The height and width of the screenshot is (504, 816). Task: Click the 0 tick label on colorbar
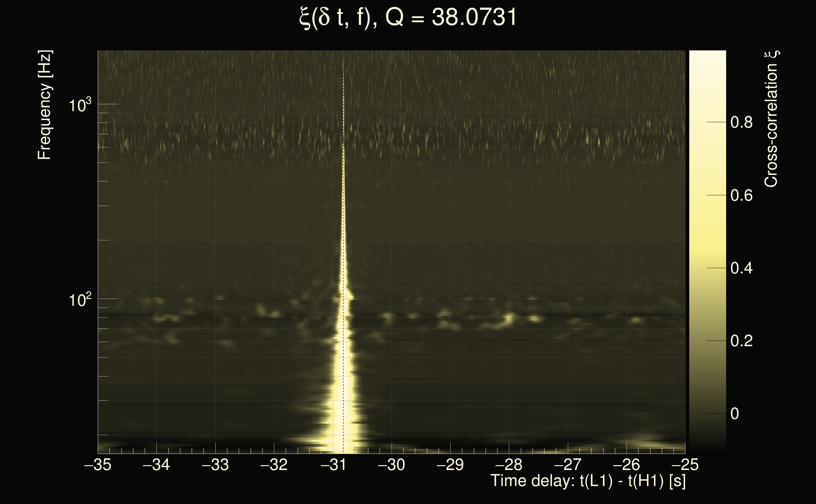(x=735, y=414)
